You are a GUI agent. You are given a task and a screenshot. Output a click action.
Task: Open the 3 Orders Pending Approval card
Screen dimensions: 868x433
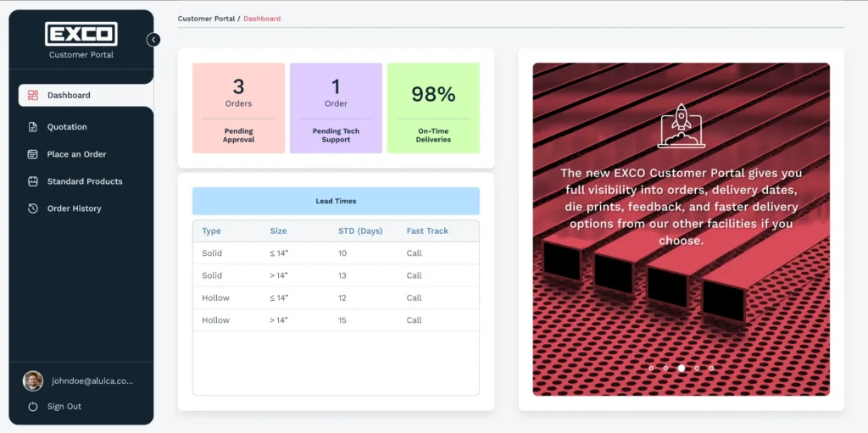(x=238, y=108)
